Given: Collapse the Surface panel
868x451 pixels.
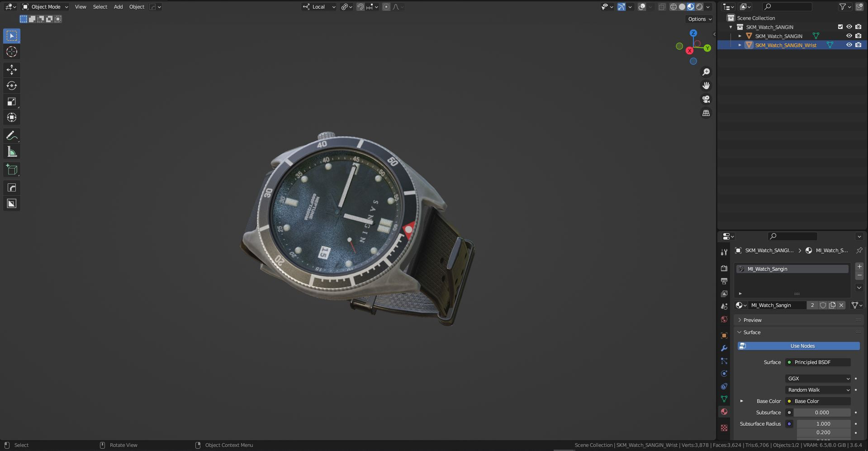Looking at the screenshot, I should click(x=752, y=332).
